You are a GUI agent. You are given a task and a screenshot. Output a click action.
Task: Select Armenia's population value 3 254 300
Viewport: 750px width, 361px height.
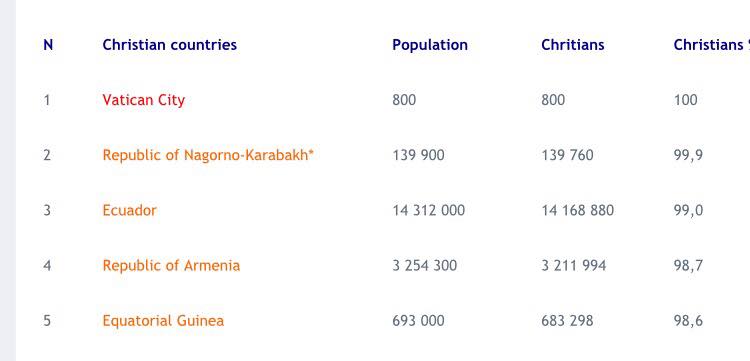coord(425,265)
